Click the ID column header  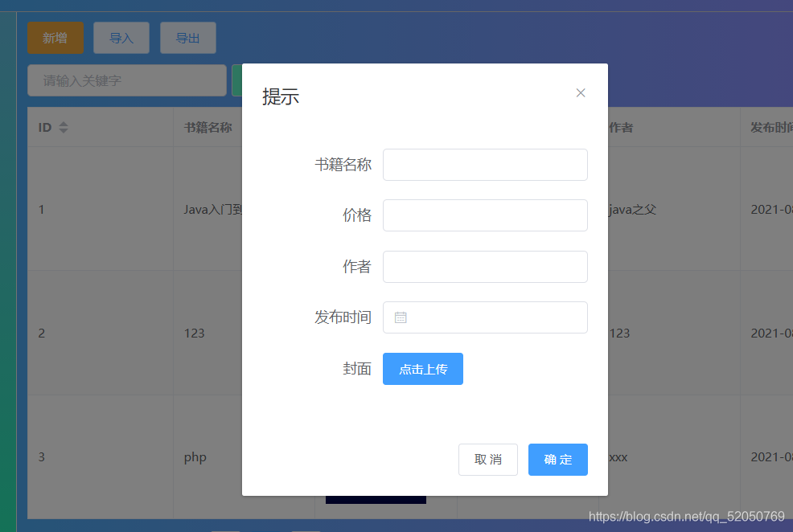coord(44,127)
